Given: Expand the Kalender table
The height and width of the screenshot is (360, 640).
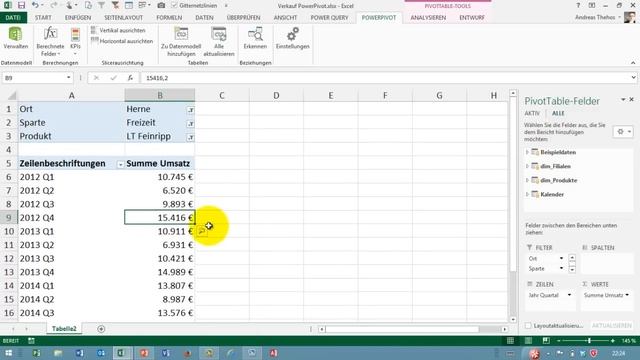Looking at the screenshot, I should [x=527, y=194].
